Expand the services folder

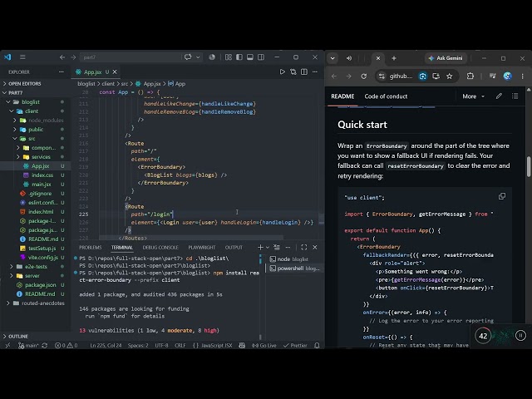41,157
